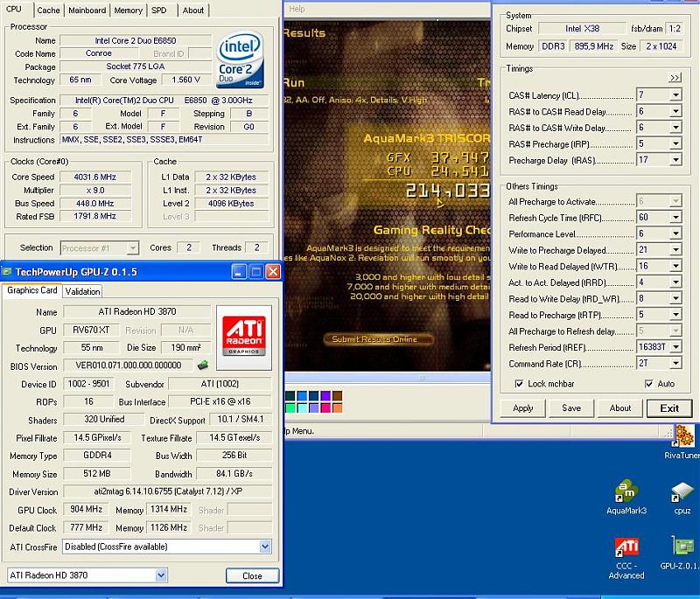Open the Read to Precharge (tRTP) dropdown

675,315
